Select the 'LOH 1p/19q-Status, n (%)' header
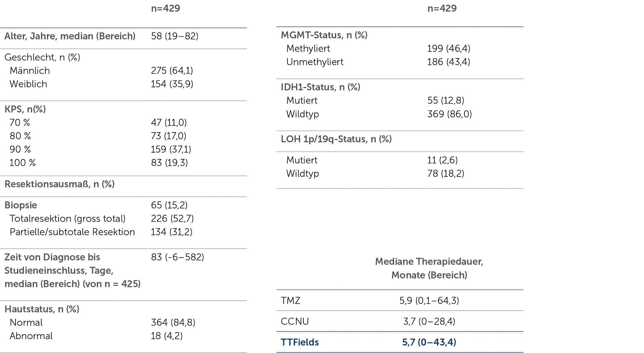This screenshot has height=353, width=644. (x=336, y=139)
